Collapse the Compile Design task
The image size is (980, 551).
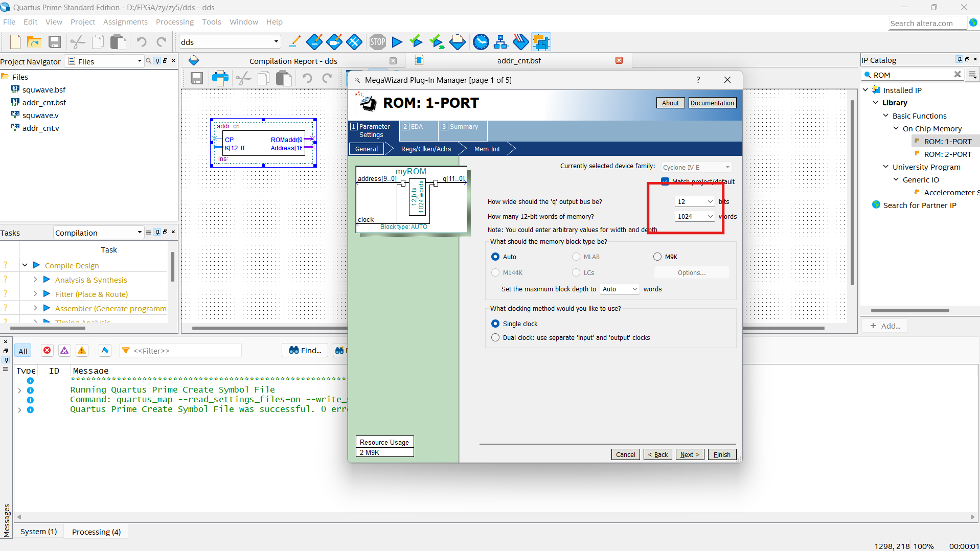(x=25, y=265)
